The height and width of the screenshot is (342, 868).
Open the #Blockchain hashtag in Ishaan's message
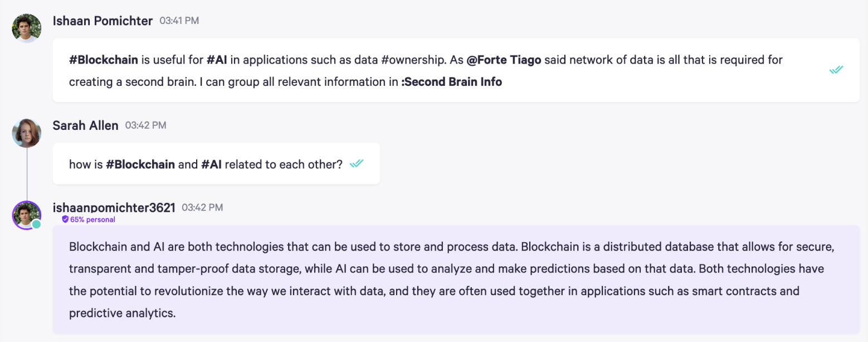click(x=103, y=60)
